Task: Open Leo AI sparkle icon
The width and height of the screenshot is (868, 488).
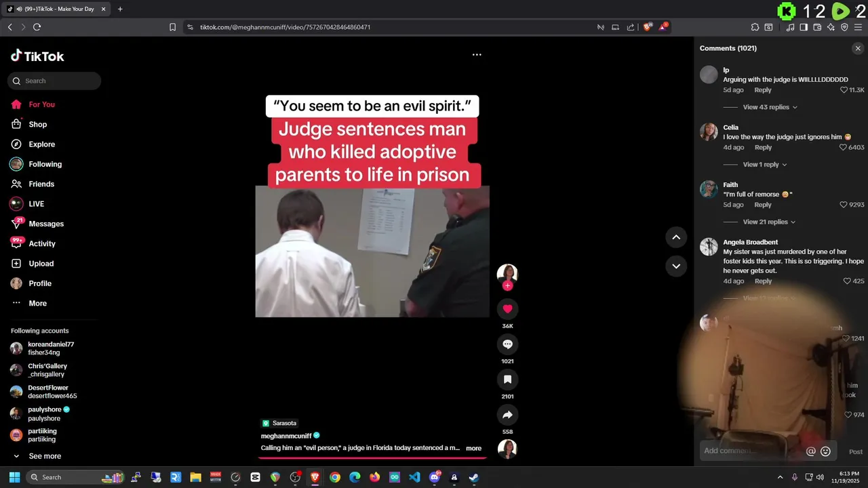Action: point(831,27)
